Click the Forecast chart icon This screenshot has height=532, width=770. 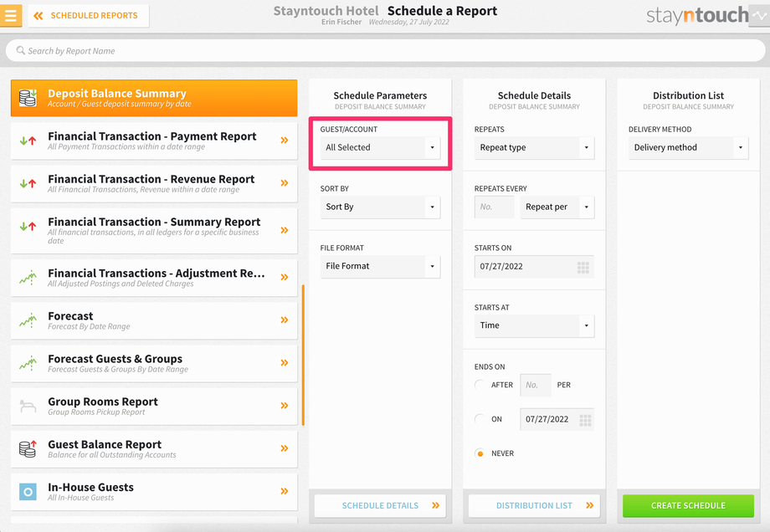pyautogui.click(x=28, y=320)
